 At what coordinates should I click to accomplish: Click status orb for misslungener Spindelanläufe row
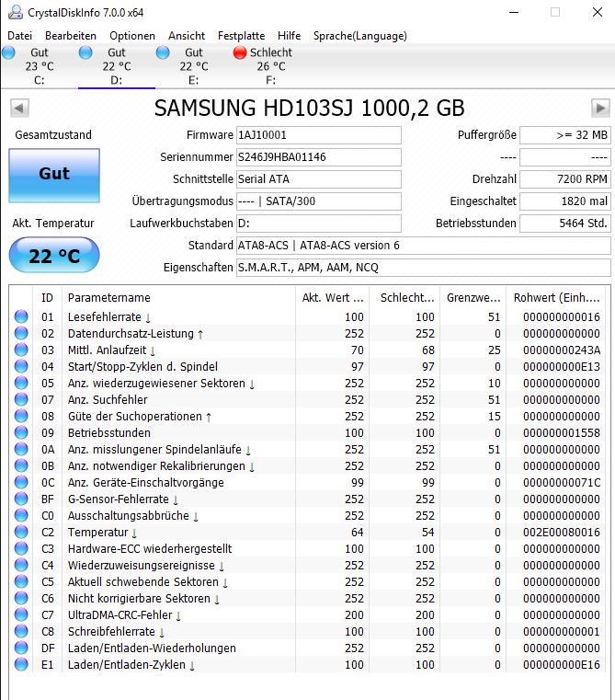click(21, 449)
